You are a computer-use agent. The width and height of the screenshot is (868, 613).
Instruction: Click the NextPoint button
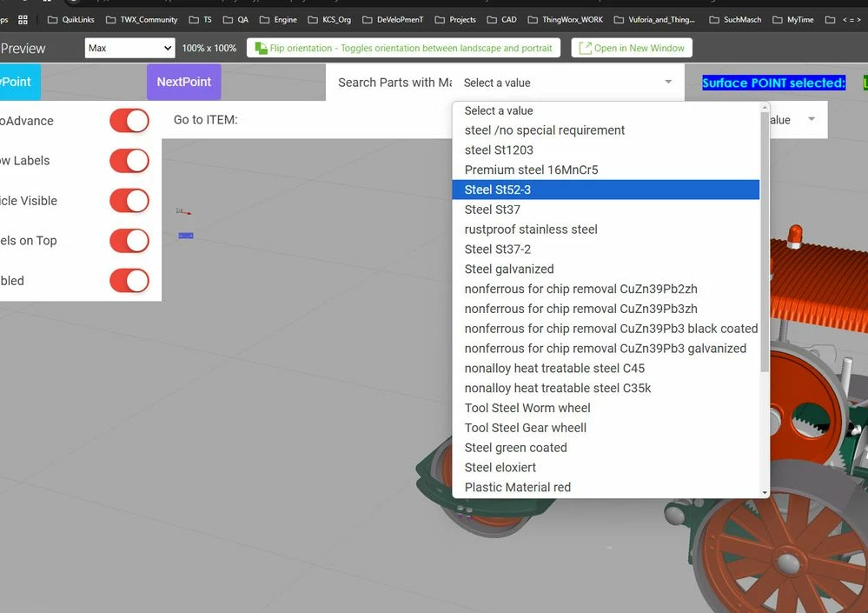[x=184, y=82]
